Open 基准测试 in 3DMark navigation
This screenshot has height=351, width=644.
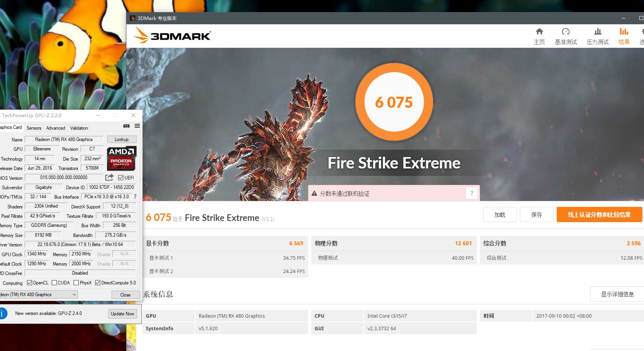(566, 36)
